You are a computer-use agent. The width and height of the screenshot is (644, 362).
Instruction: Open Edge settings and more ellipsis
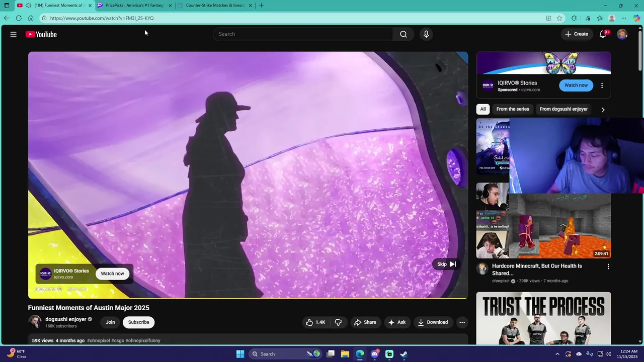pos(624,18)
